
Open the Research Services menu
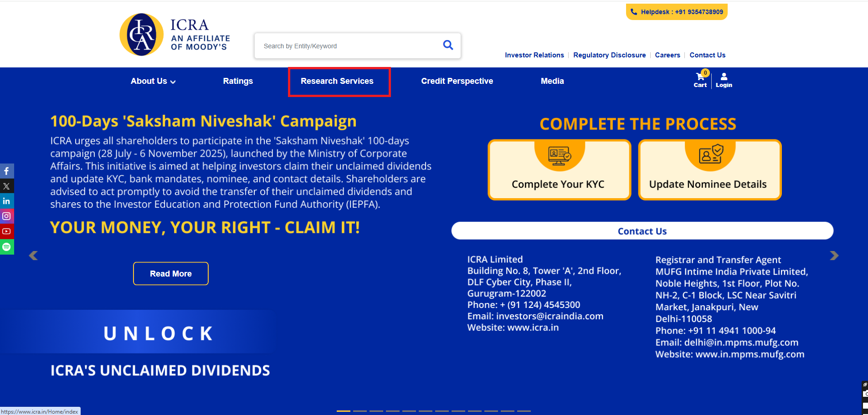(337, 81)
